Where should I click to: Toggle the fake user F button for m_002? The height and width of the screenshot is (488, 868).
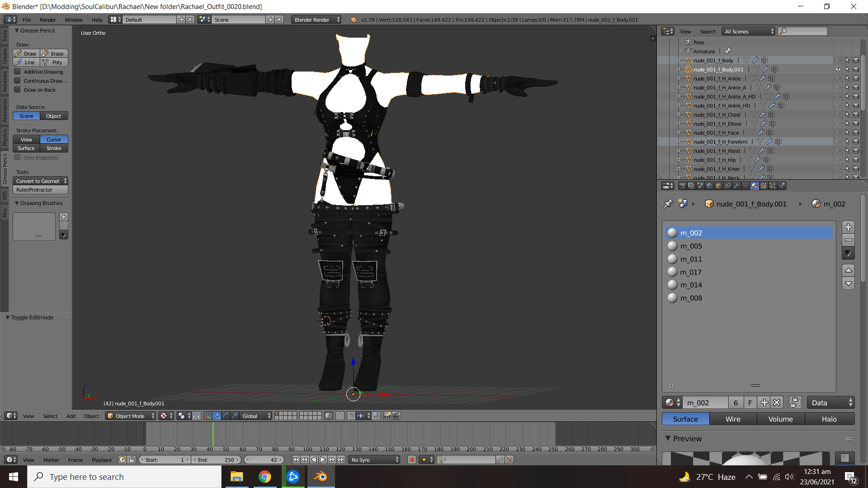tap(750, 403)
